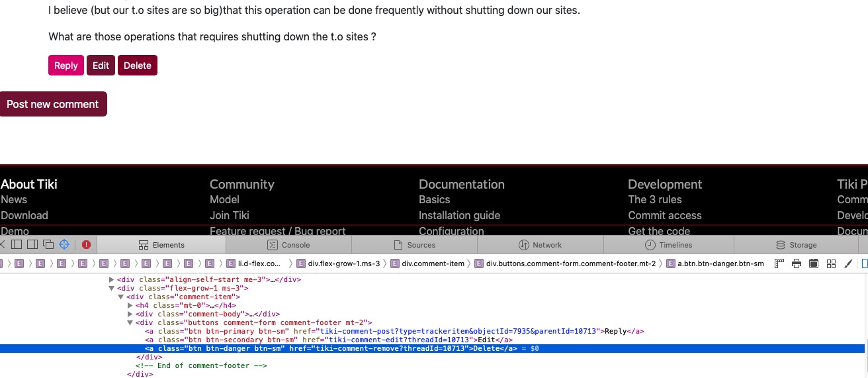The image size is (868, 378).
Task: Click the About Tiki footer heading
Action: coord(29,184)
